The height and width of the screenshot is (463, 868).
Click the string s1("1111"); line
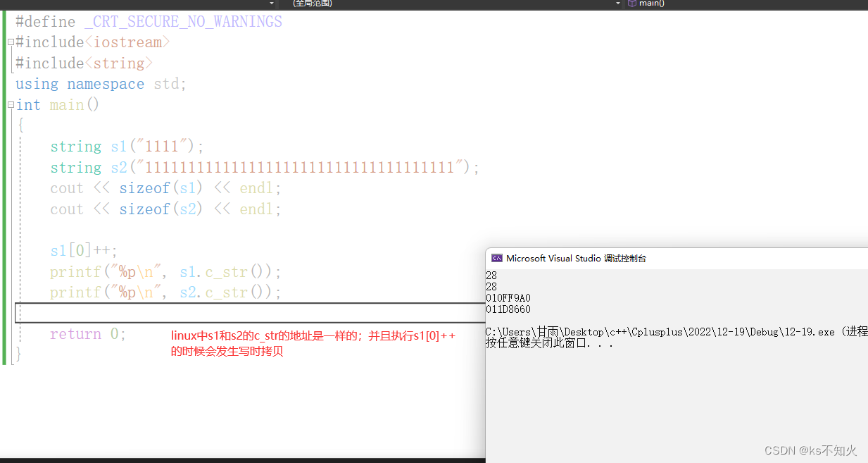[x=127, y=147]
